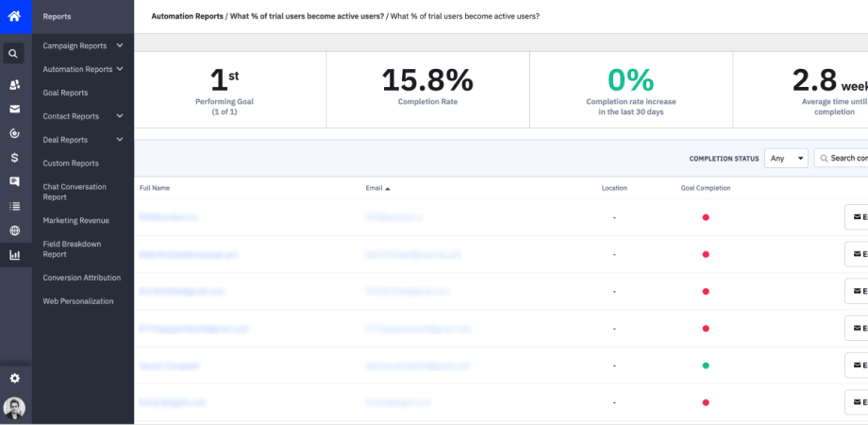The image size is (868, 425).
Task: Open Campaigns envelope icon in sidebar
Action: coord(14,110)
